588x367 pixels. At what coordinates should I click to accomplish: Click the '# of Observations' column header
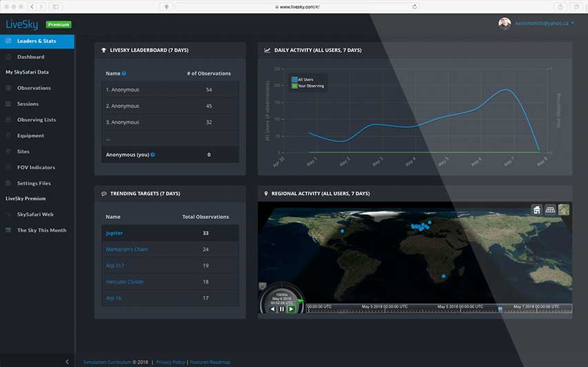coord(209,74)
